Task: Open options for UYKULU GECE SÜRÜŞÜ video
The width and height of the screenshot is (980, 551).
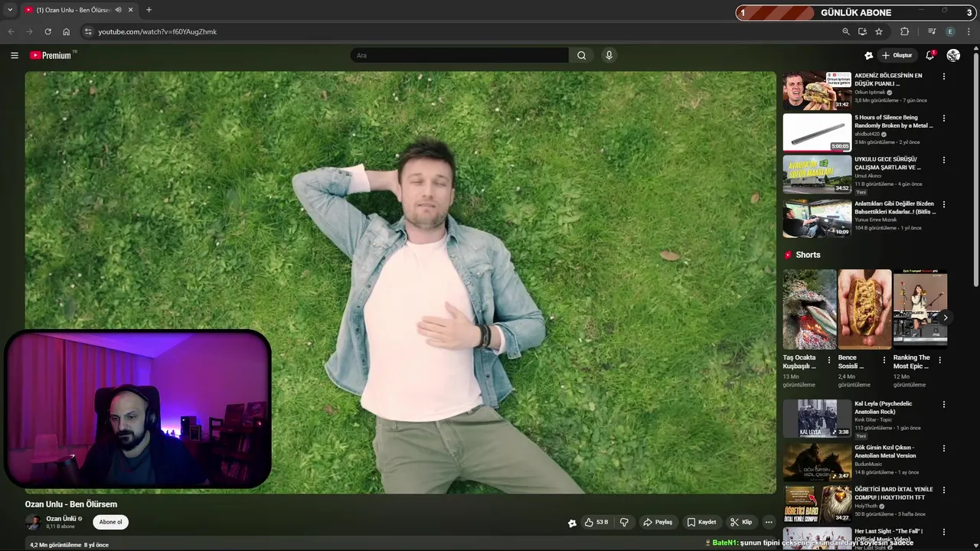Action: click(943, 161)
